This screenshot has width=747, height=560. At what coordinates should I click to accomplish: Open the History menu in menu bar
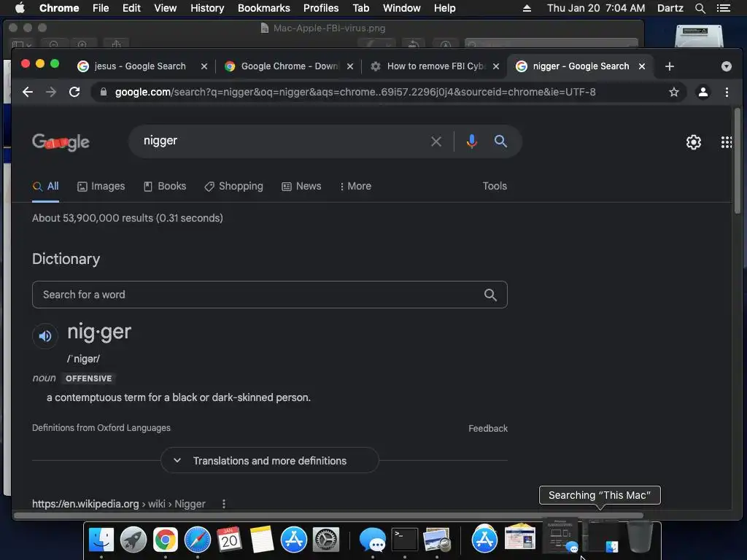click(207, 8)
